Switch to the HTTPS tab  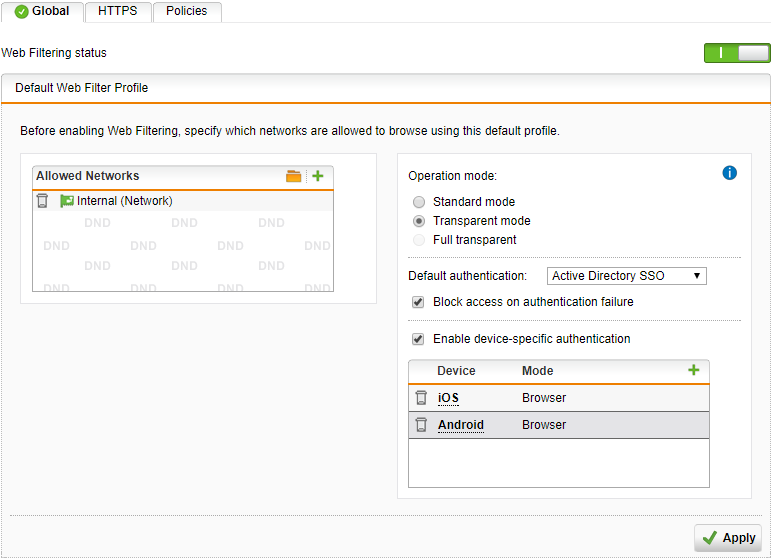[118, 11]
